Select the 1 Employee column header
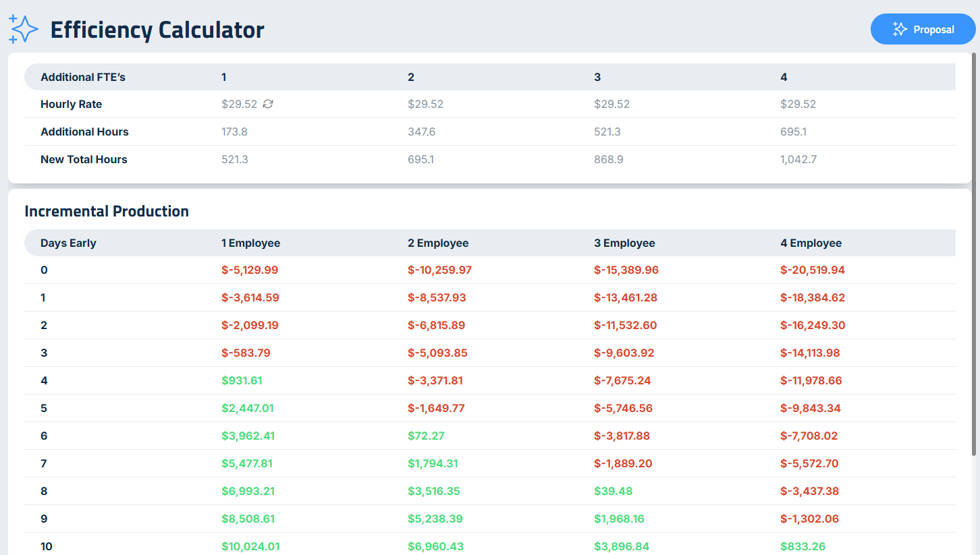This screenshot has width=980, height=555. (x=250, y=243)
